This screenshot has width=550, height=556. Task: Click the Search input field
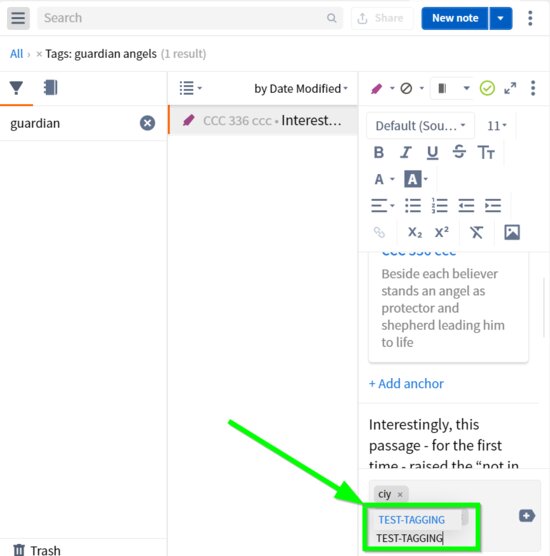pyautogui.click(x=190, y=18)
